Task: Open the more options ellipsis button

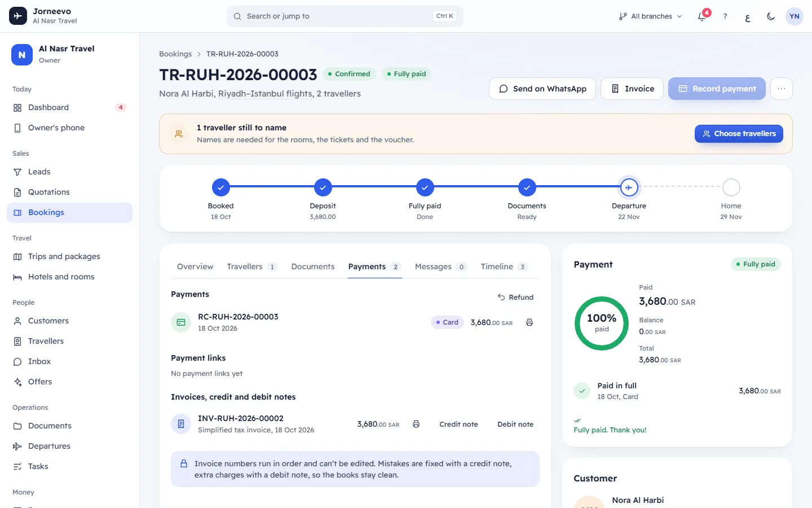Action: pos(782,89)
